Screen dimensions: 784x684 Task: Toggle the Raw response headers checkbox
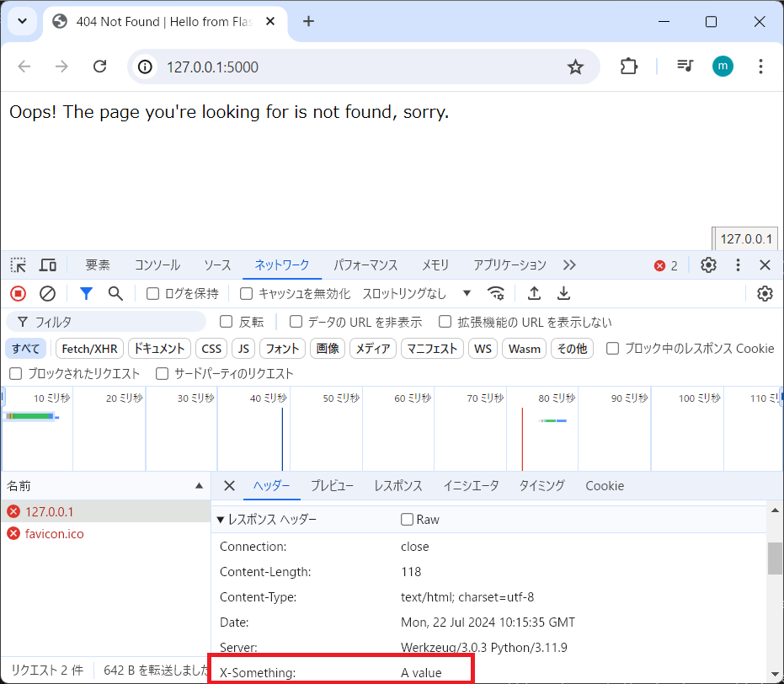[x=408, y=520]
